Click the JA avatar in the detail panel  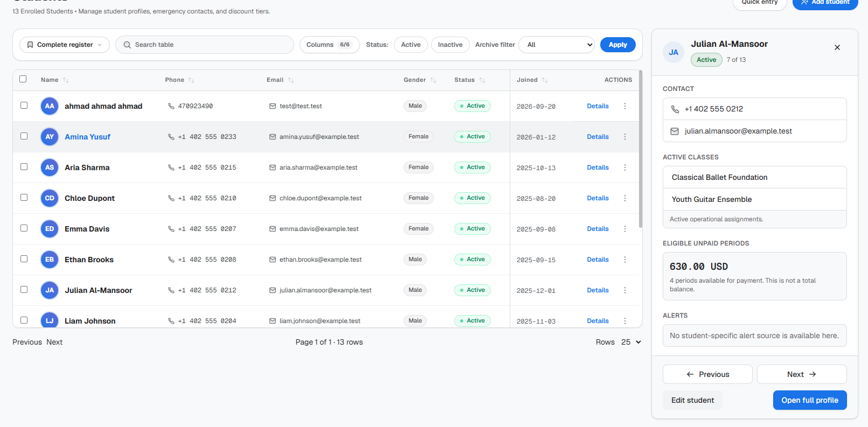click(x=673, y=52)
